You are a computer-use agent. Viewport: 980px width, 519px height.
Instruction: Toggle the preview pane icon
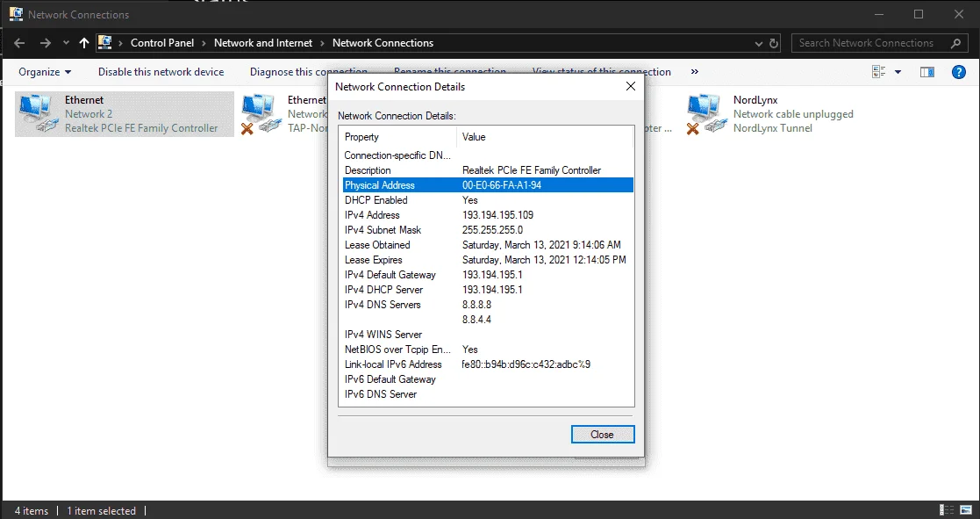coord(926,72)
